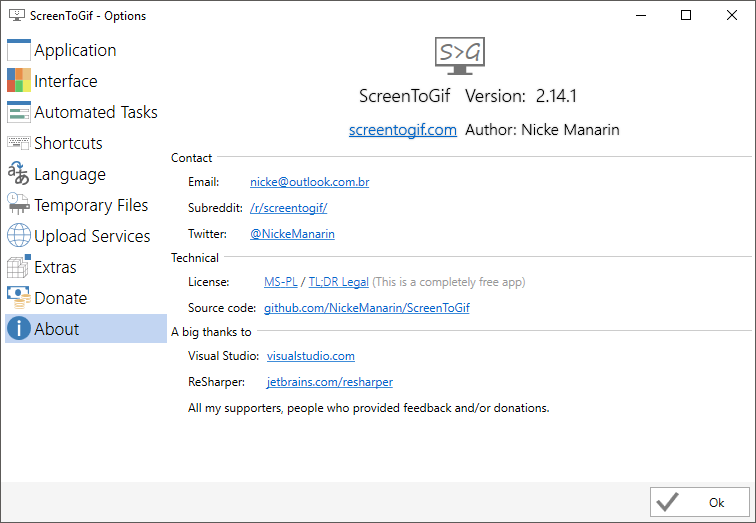
Task: Minimize the Options window
Action: pyautogui.click(x=641, y=15)
